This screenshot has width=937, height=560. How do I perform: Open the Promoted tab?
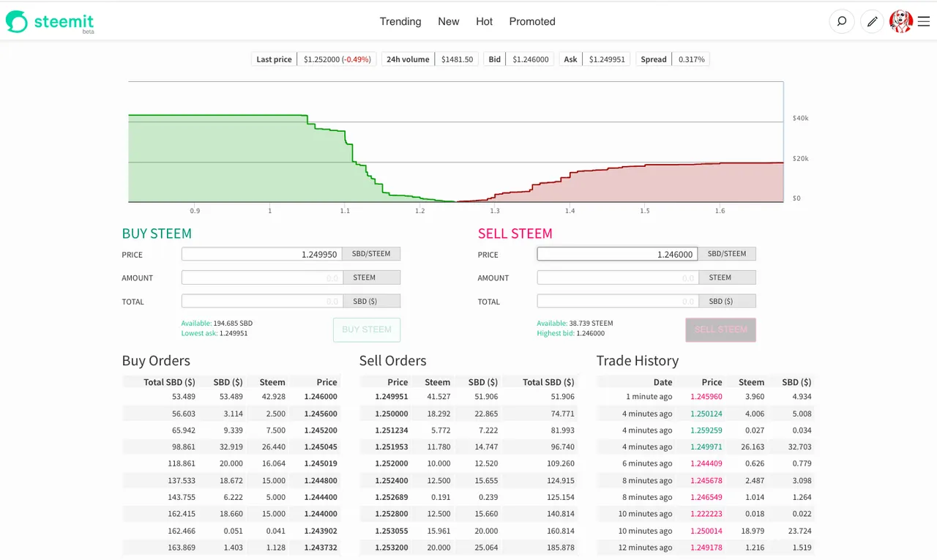[x=532, y=21]
